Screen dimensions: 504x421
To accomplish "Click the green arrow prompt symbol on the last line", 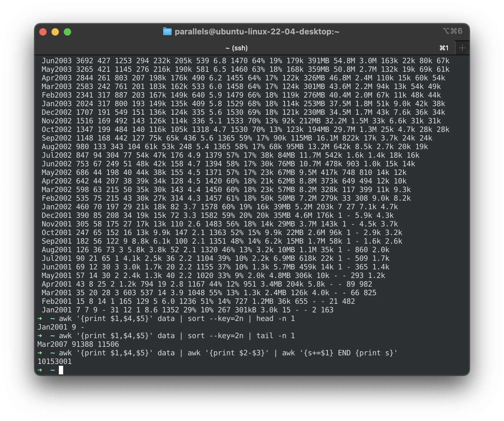I will click(40, 370).
